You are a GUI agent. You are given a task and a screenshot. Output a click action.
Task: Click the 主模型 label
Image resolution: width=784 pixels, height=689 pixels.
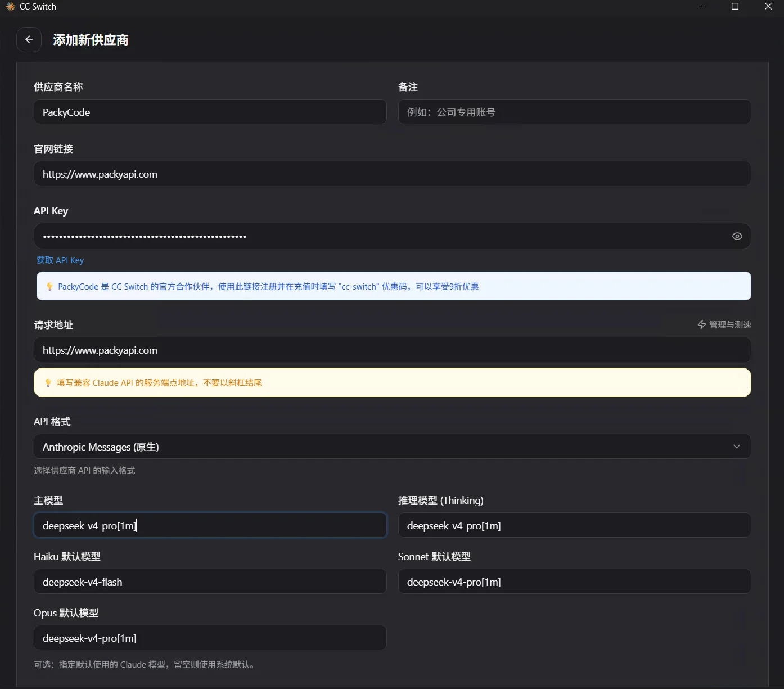click(48, 501)
